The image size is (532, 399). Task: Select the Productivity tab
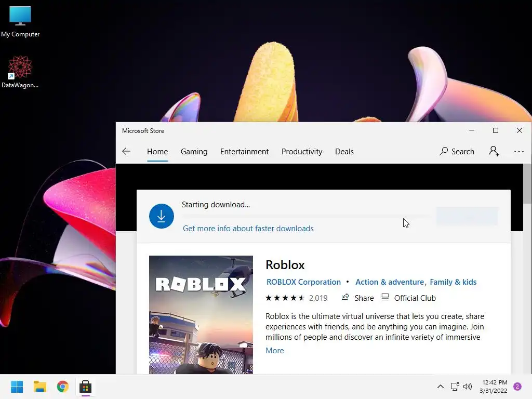pyautogui.click(x=302, y=152)
